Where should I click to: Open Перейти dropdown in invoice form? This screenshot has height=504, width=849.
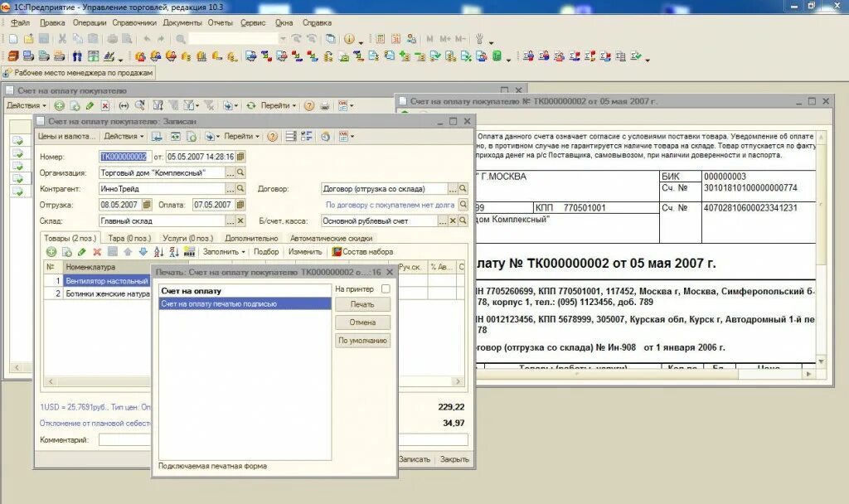[241, 137]
